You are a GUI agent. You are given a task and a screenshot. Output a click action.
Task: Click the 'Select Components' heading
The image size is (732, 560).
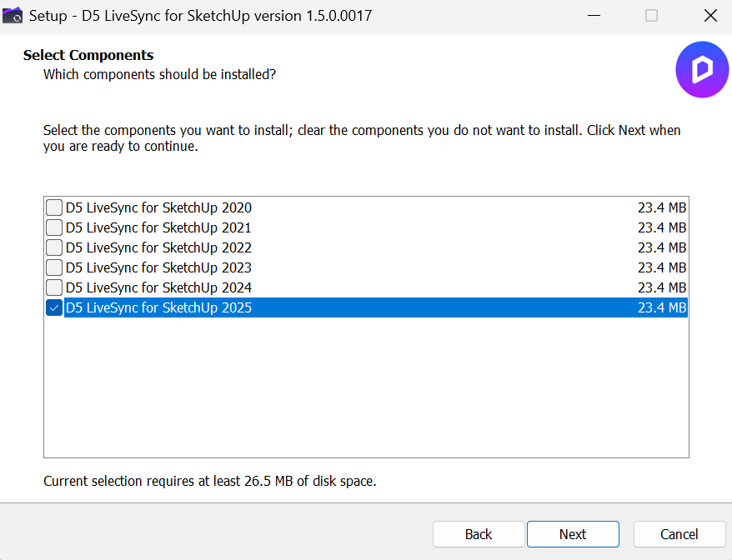coord(88,56)
